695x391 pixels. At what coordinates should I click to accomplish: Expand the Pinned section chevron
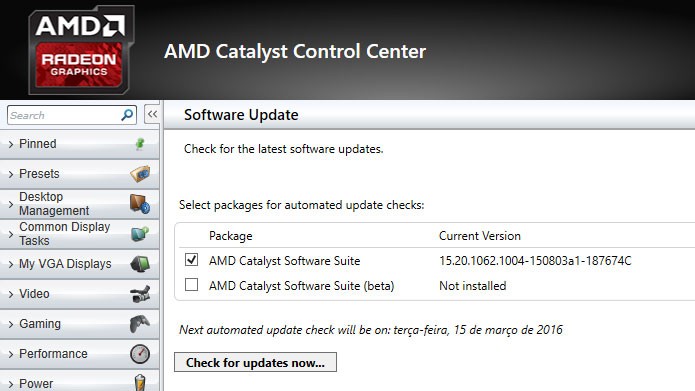click(x=11, y=144)
